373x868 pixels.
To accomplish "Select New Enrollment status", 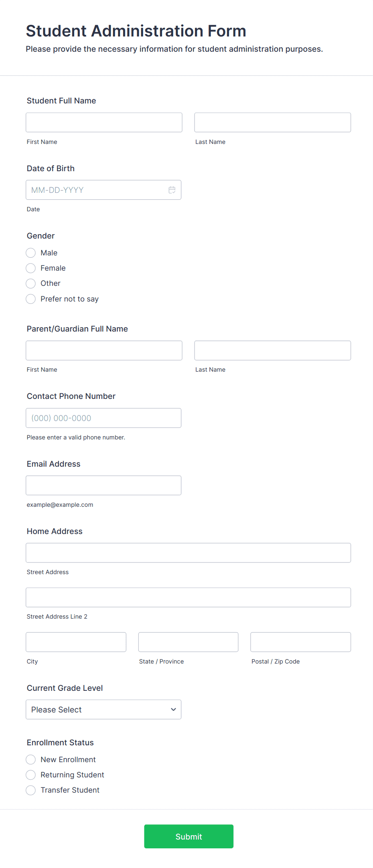I will pos(30,759).
